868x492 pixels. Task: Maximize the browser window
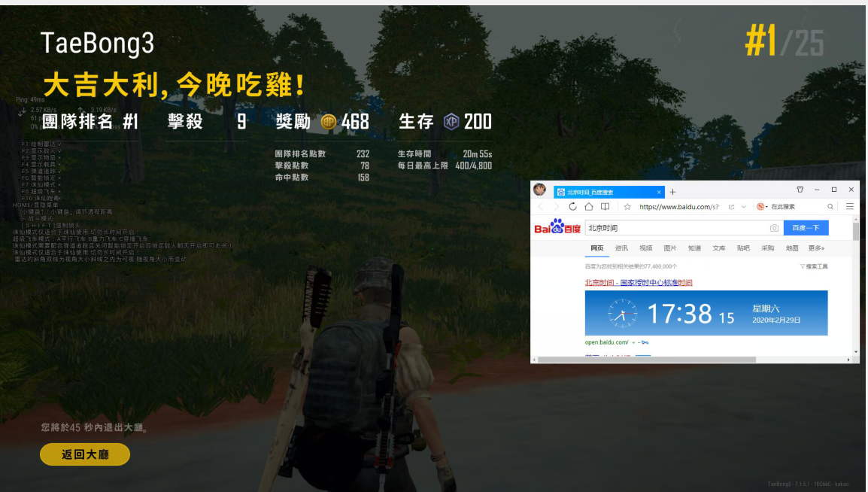pyautogui.click(x=833, y=190)
